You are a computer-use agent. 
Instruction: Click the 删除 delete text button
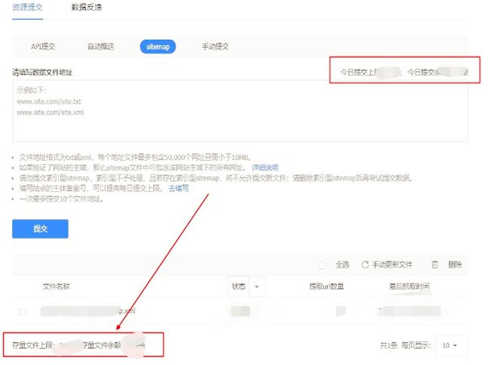click(x=455, y=265)
